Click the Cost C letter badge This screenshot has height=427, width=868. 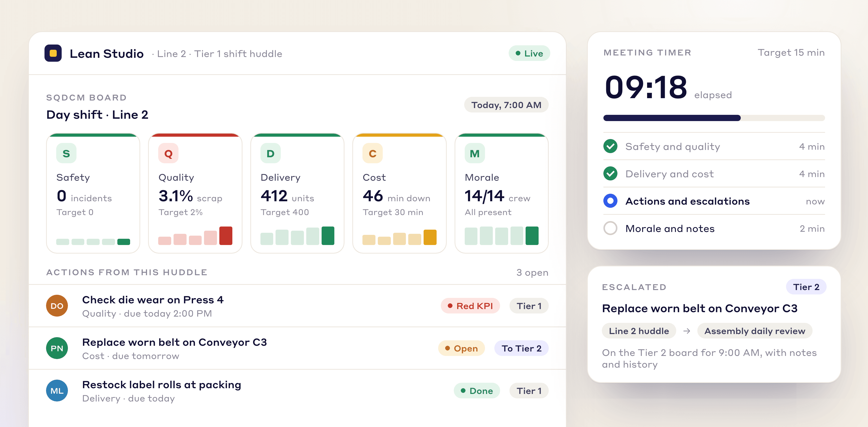372,153
